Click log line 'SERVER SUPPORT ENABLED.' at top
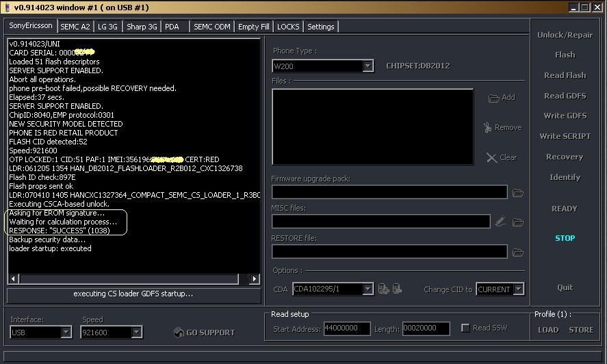The height and width of the screenshot is (364, 607). click(x=56, y=70)
